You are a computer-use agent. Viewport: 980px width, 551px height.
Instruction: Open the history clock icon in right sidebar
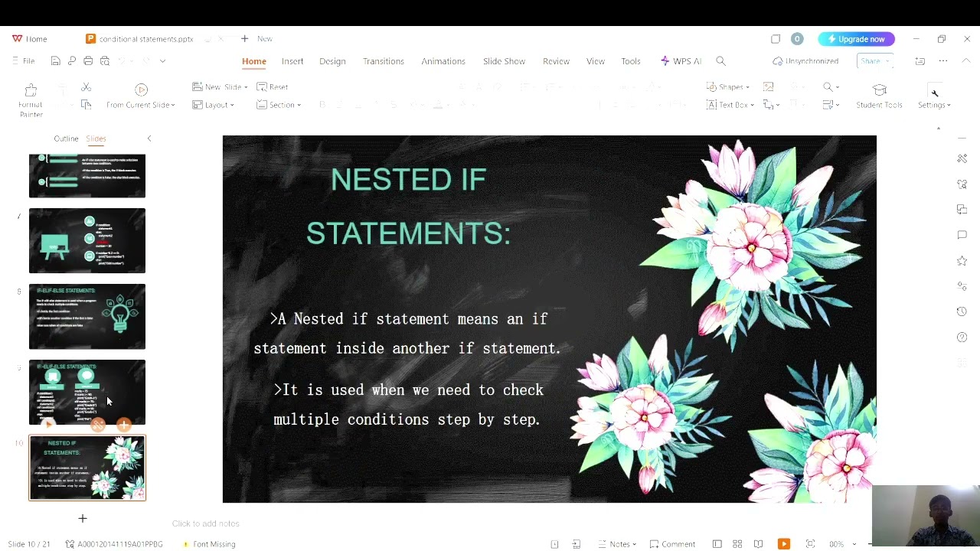(x=962, y=311)
